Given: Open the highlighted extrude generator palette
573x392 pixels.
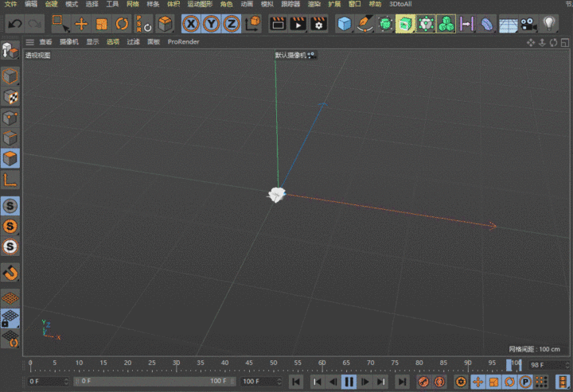Looking at the screenshot, I should pos(405,24).
